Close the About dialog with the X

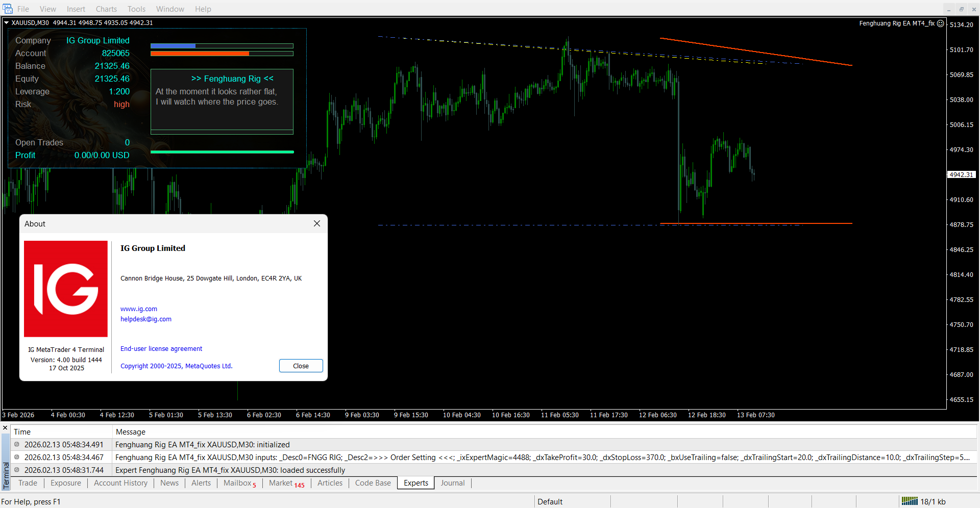316,223
